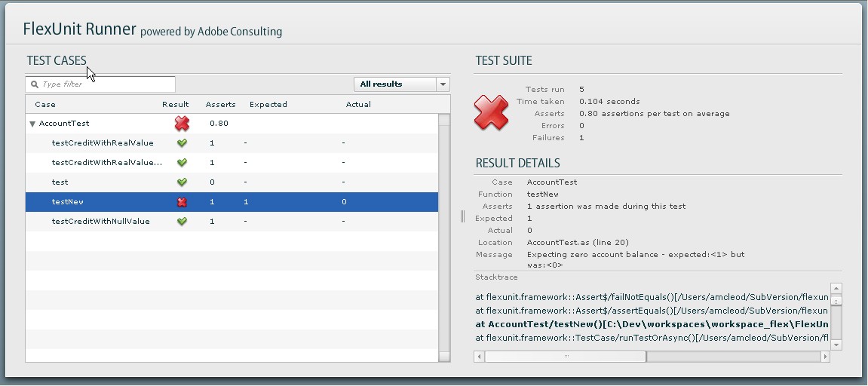Click the panel divider grip handle
This screenshot has height=386, width=868.
(463, 216)
